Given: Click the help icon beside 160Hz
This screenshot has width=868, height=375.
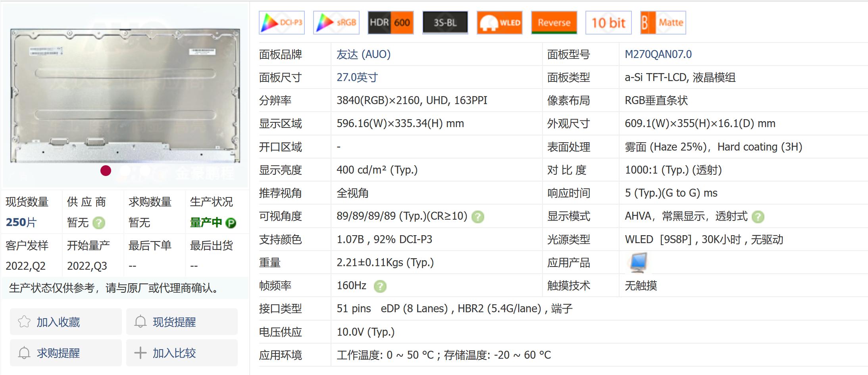Looking at the screenshot, I should (380, 286).
